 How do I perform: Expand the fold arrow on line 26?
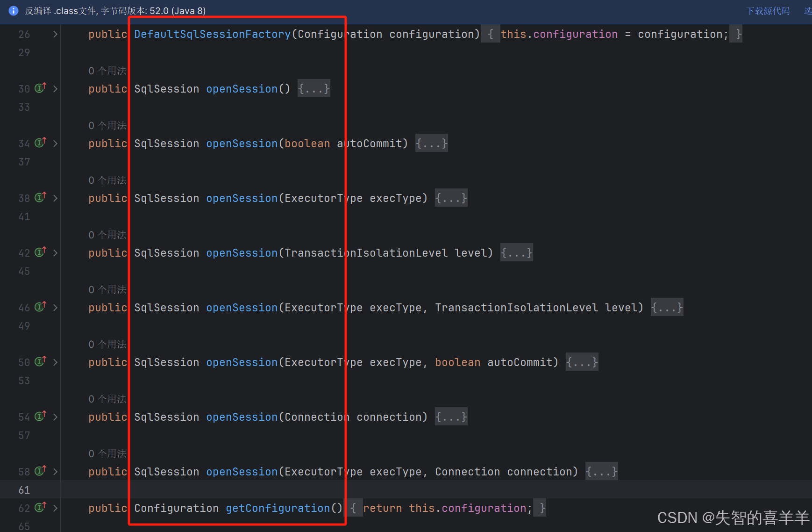coord(55,34)
